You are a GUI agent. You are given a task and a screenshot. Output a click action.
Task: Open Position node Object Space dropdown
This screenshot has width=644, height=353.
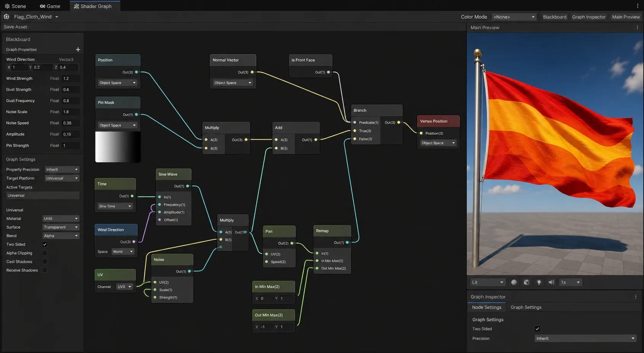tap(118, 83)
